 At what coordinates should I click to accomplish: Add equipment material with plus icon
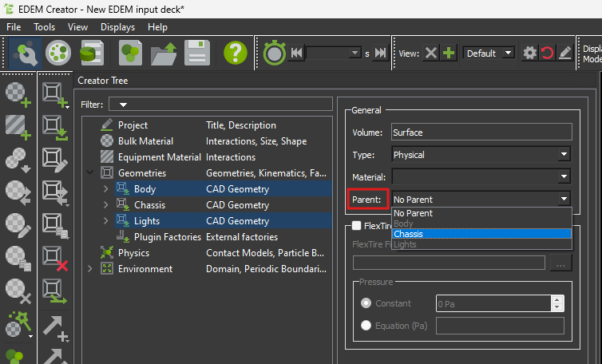pos(18,127)
